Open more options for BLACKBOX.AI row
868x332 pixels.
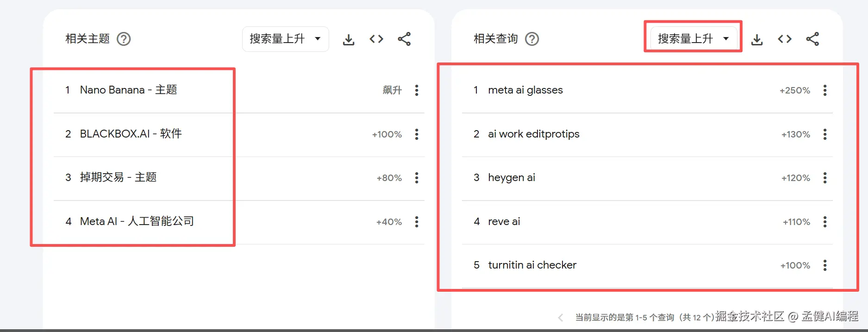(417, 134)
